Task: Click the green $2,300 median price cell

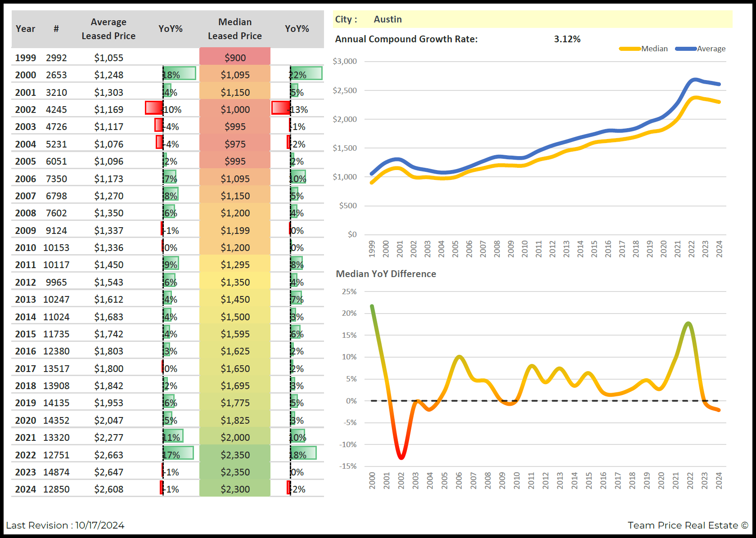Action: tap(235, 489)
